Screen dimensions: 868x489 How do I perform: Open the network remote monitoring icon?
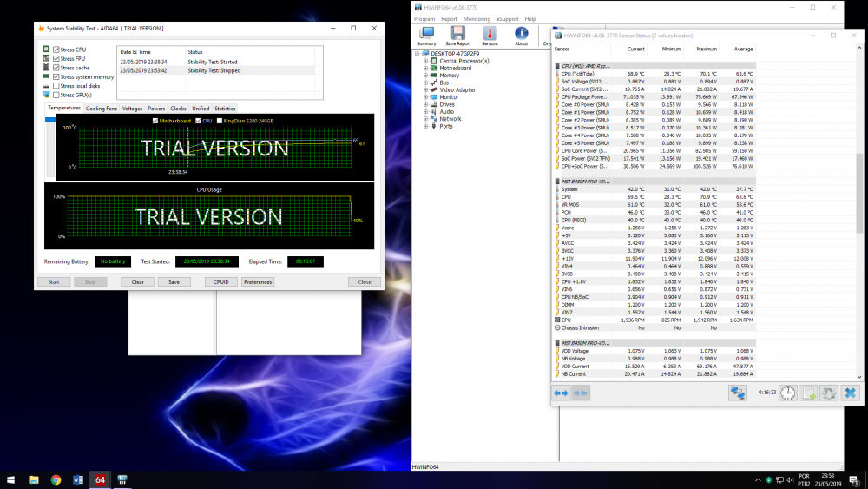[738, 393]
